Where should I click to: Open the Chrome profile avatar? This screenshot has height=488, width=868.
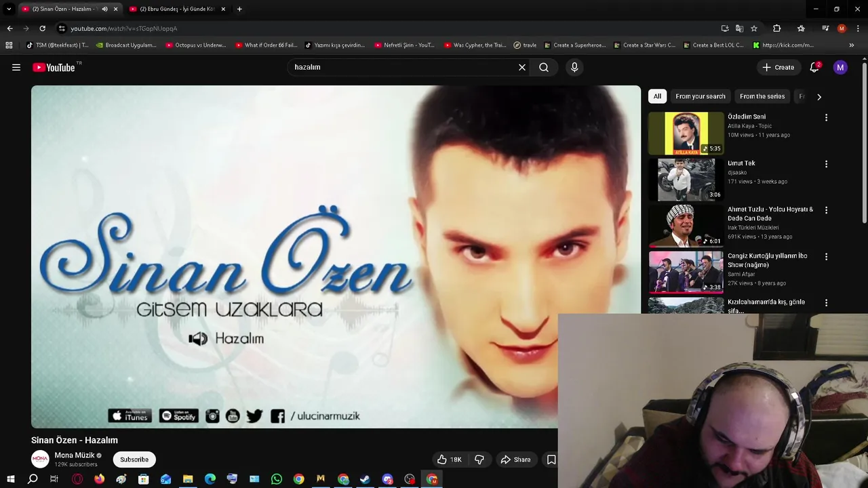842,28
